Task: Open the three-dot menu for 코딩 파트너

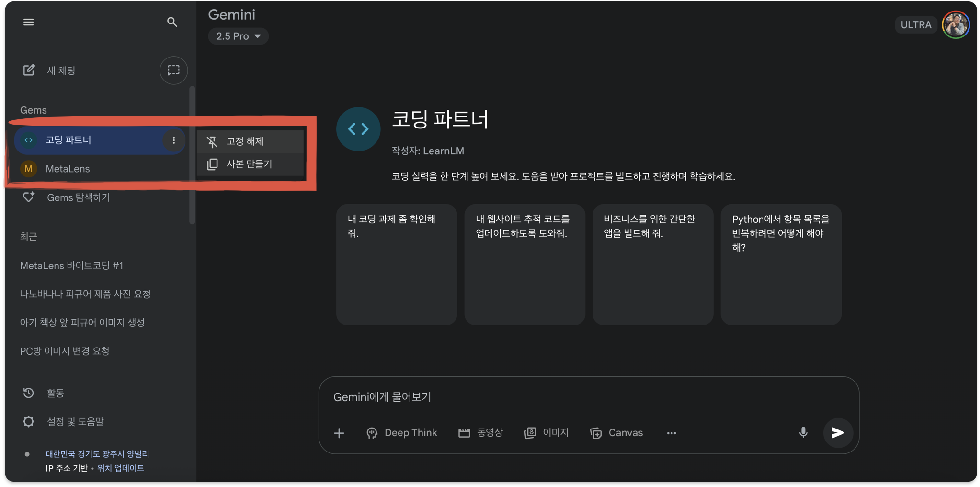Action: 173,140
